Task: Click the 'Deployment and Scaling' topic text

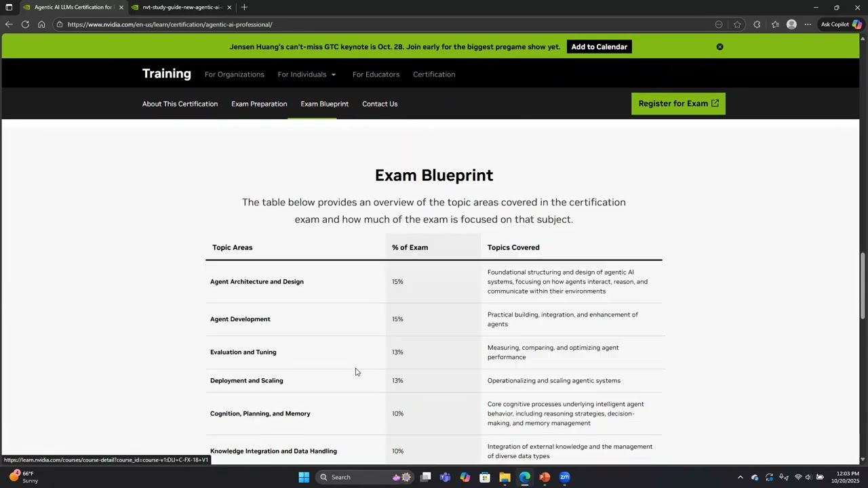Action: pos(247,381)
